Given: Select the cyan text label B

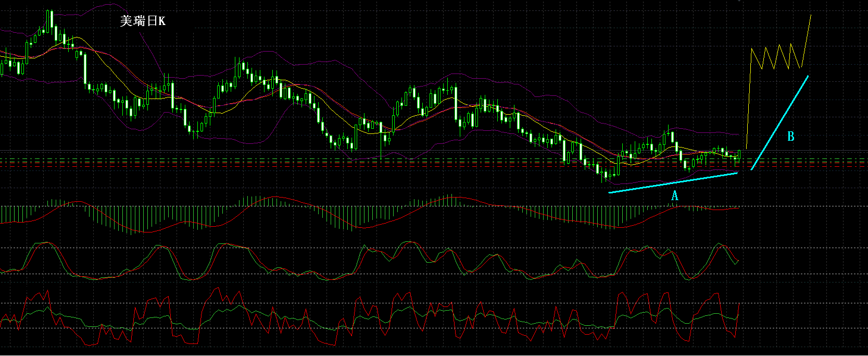Looking at the screenshot, I should point(791,137).
